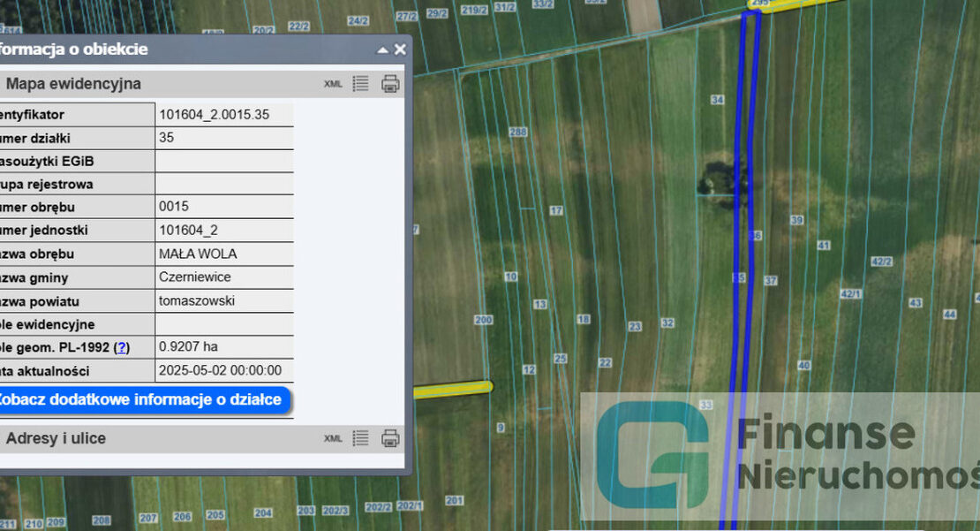
Task: Click Zobacz dodatkowe informacje o działce button
Action: point(139,399)
